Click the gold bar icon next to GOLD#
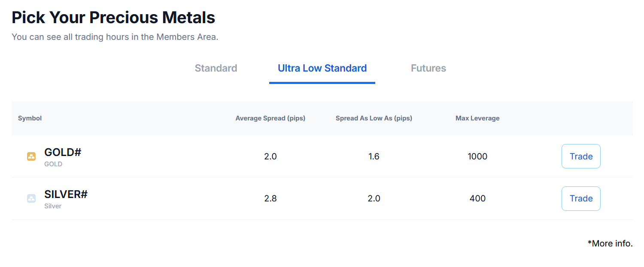This screenshot has width=644, height=267. (x=31, y=156)
